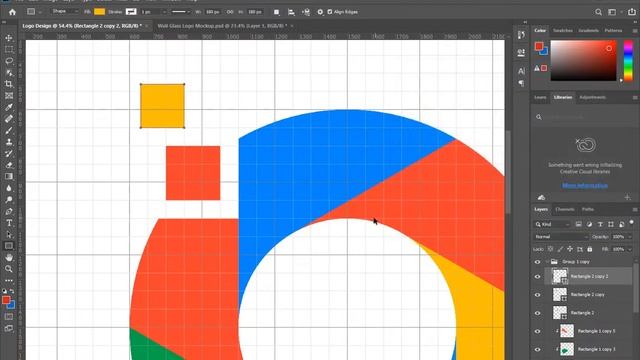Switch to the Swatches tab
This screenshot has width=640, height=360.
click(563, 31)
